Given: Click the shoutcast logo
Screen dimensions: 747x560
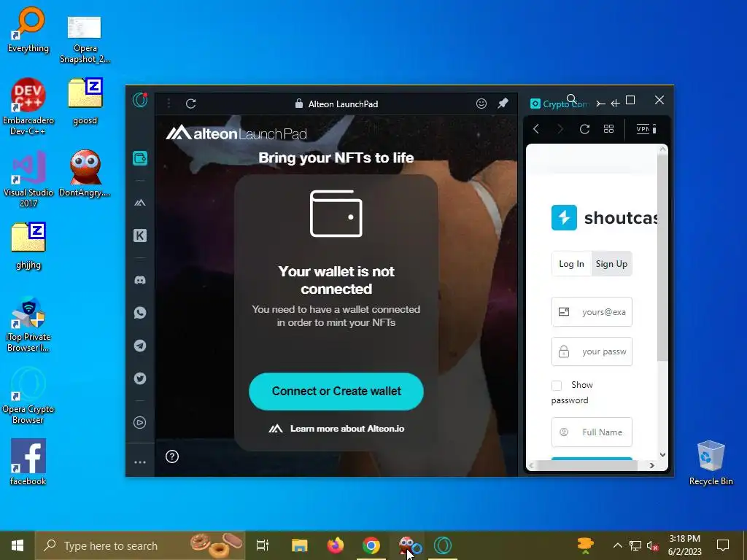Looking at the screenshot, I should pyautogui.click(x=604, y=217).
